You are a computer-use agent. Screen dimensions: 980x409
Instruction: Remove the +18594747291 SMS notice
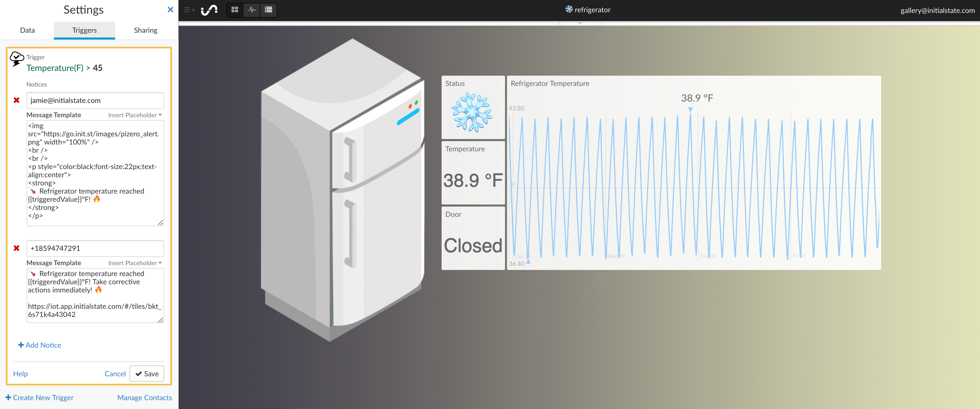[x=17, y=248]
